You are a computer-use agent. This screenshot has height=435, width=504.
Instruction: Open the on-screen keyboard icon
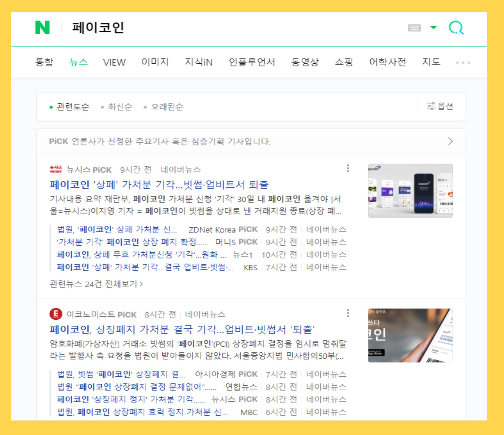coord(414,28)
